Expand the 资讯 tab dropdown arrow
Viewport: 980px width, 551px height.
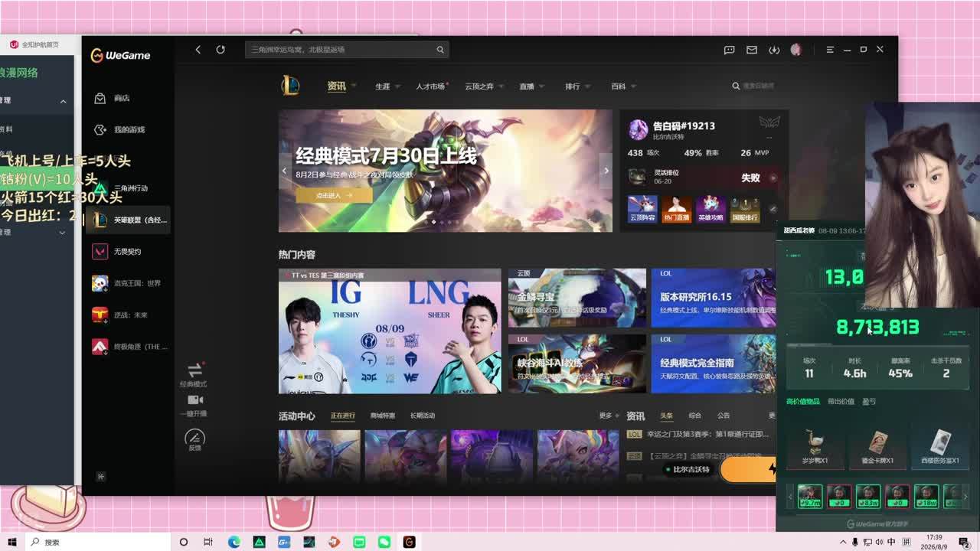354,86
